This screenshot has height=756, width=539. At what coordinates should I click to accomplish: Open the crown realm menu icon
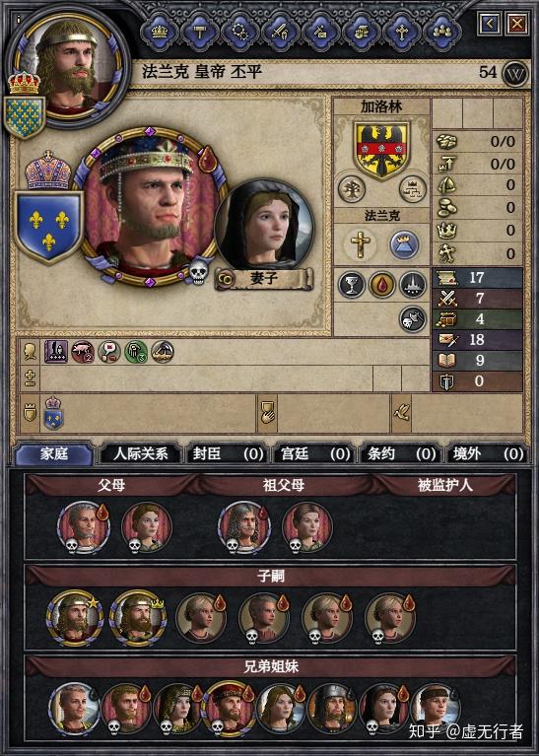tap(160, 32)
